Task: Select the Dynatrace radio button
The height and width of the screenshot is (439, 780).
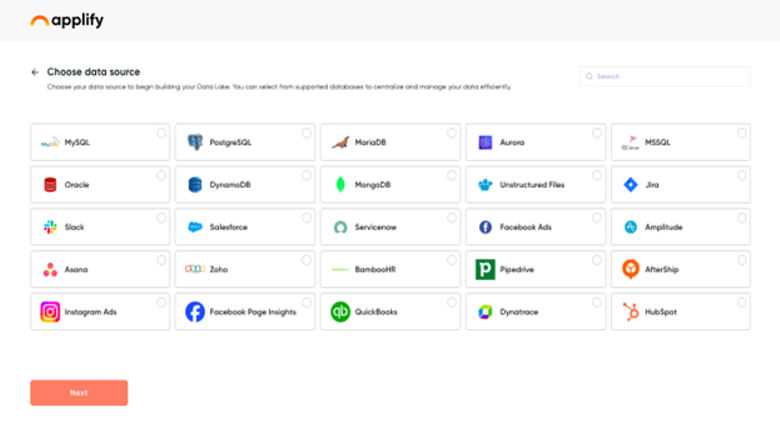Action: tap(597, 302)
